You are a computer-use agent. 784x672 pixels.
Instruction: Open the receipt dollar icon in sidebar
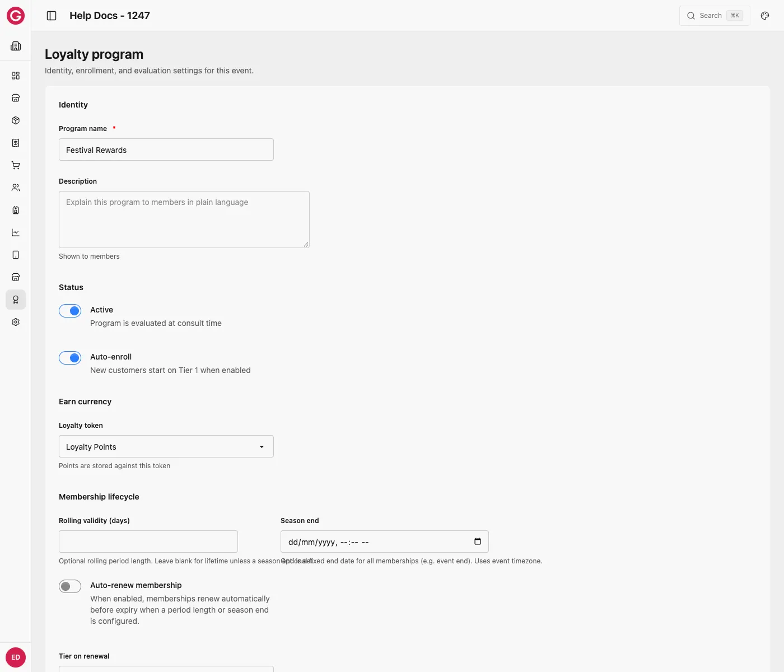click(x=16, y=143)
